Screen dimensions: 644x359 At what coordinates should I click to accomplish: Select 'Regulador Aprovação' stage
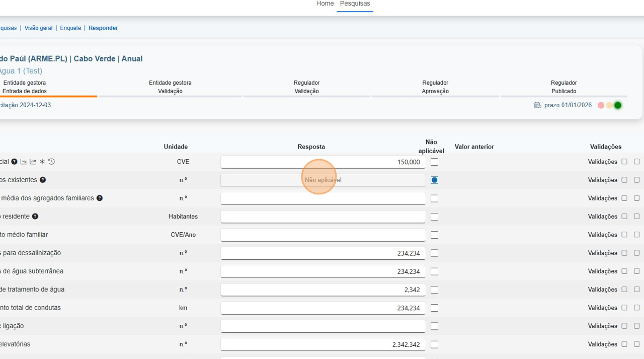(x=435, y=87)
